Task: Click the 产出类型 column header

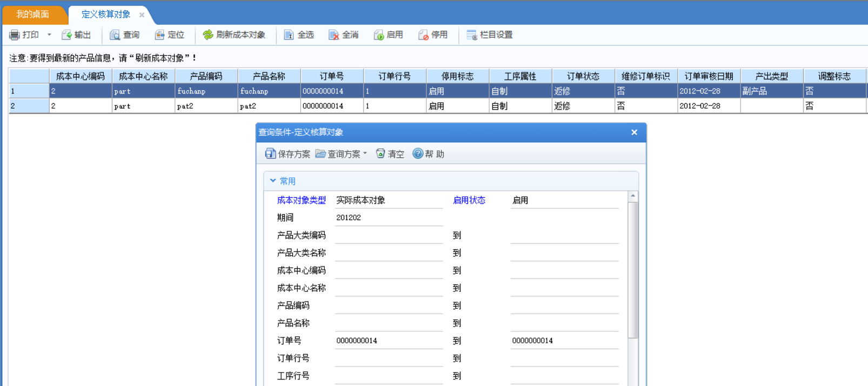Action: [x=772, y=76]
